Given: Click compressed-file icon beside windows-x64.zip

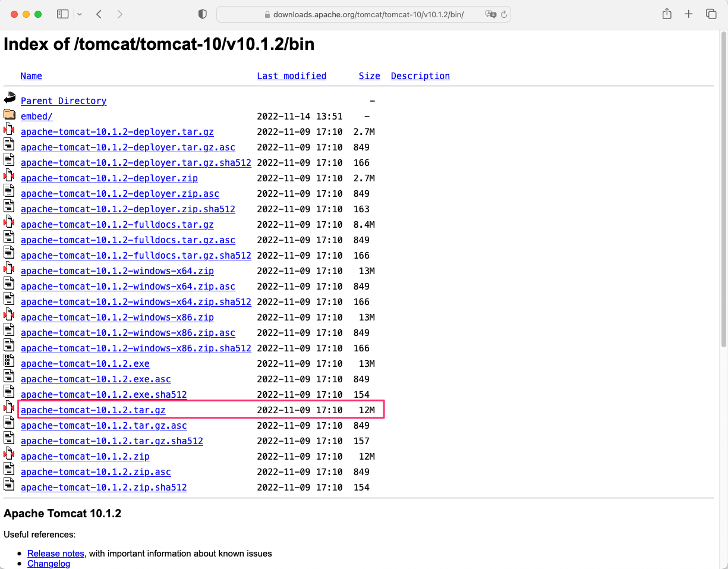Looking at the screenshot, I should coord(9,268).
